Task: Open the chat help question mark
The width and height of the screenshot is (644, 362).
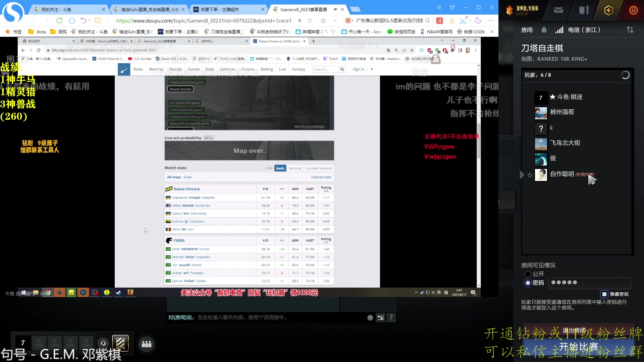Action: pyautogui.click(x=391, y=317)
